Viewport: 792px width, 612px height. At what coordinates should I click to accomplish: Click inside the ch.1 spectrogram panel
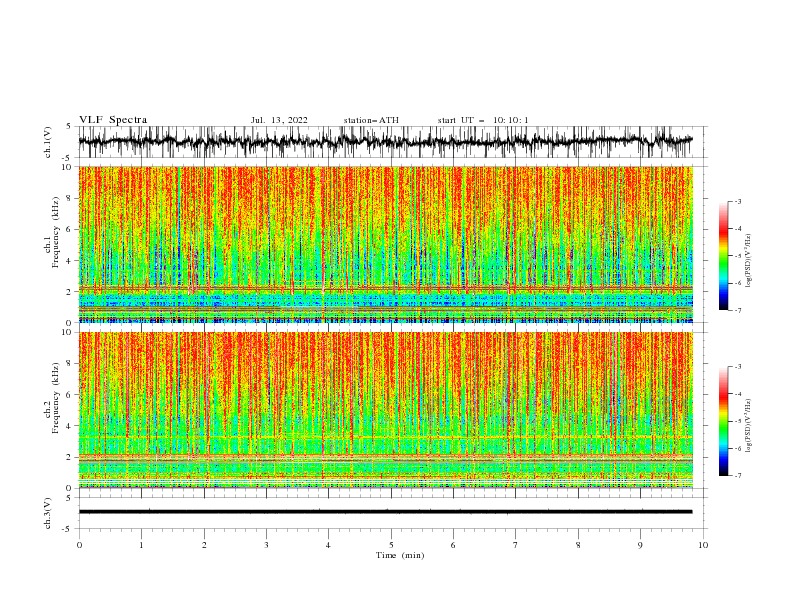386,244
